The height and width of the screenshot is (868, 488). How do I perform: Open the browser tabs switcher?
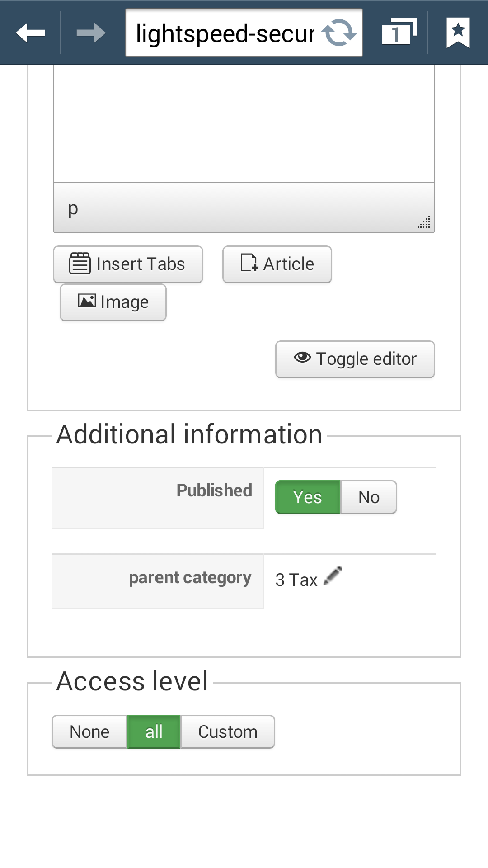coord(399,33)
